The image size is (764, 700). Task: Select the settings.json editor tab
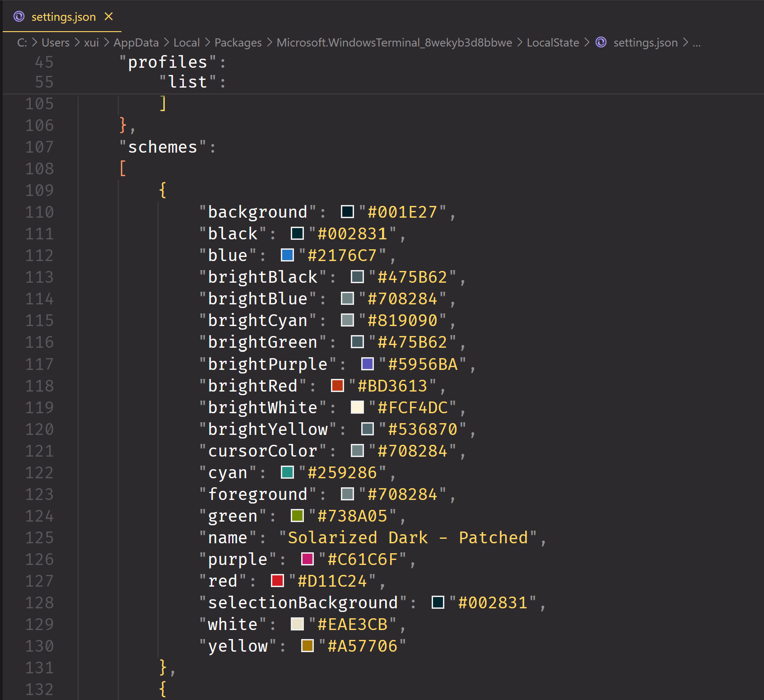62,17
